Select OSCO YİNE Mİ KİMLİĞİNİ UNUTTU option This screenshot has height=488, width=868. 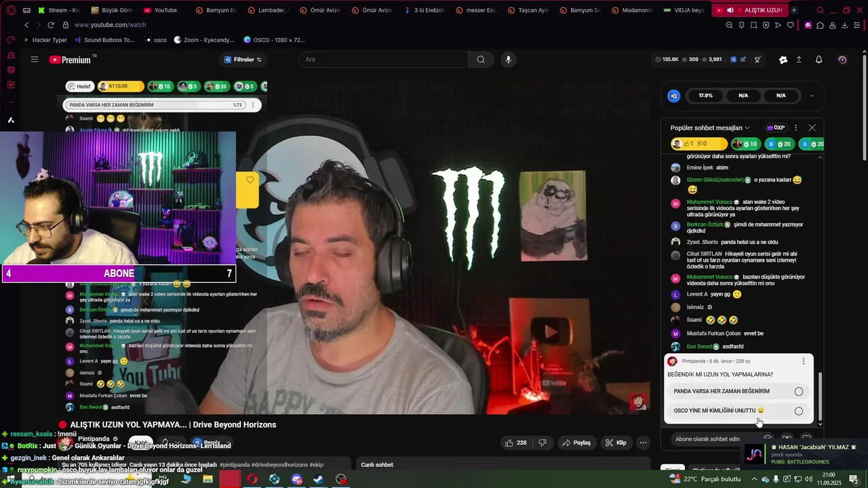coord(739,411)
